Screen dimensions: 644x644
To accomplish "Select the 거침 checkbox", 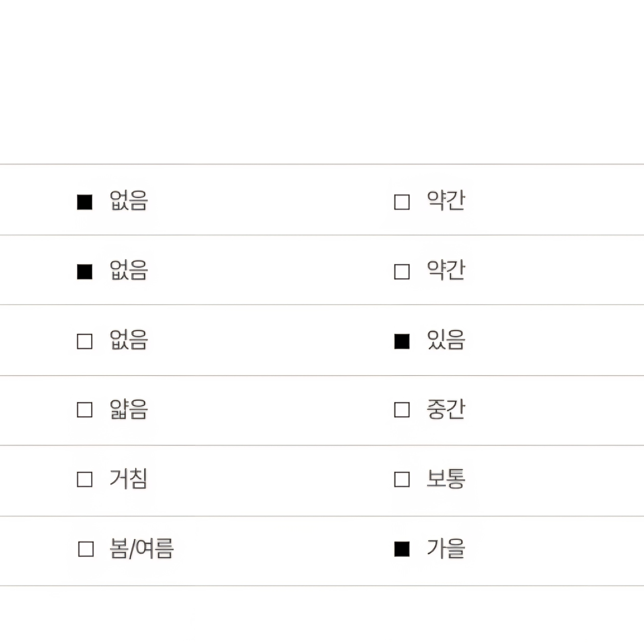I will (x=85, y=479).
